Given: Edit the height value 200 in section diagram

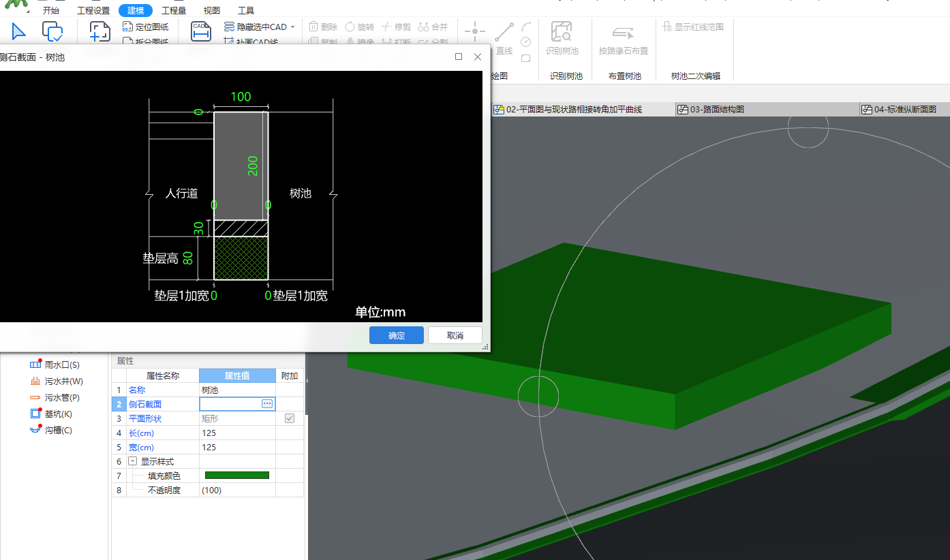Looking at the screenshot, I should pos(253,165).
